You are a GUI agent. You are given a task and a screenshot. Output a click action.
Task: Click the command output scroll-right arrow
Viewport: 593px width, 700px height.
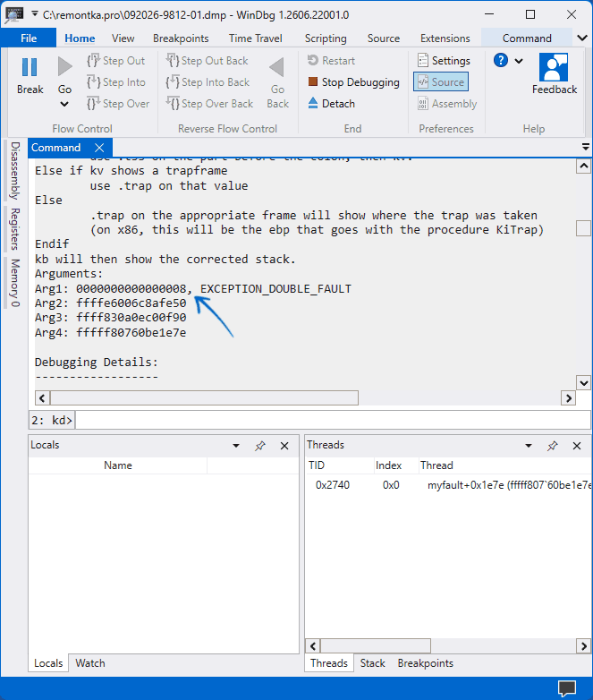[x=568, y=397]
